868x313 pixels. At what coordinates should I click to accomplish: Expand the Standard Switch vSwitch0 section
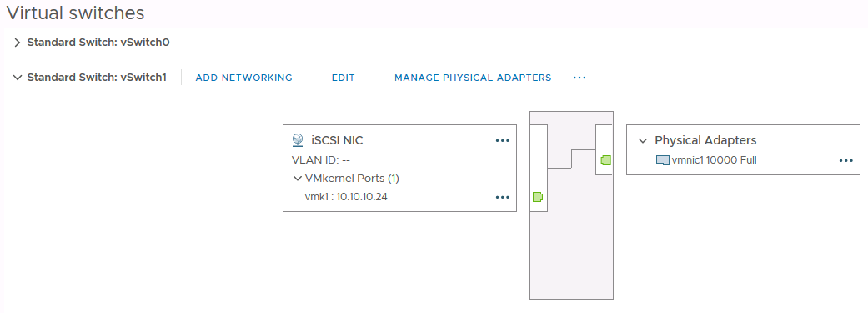click(18, 43)
